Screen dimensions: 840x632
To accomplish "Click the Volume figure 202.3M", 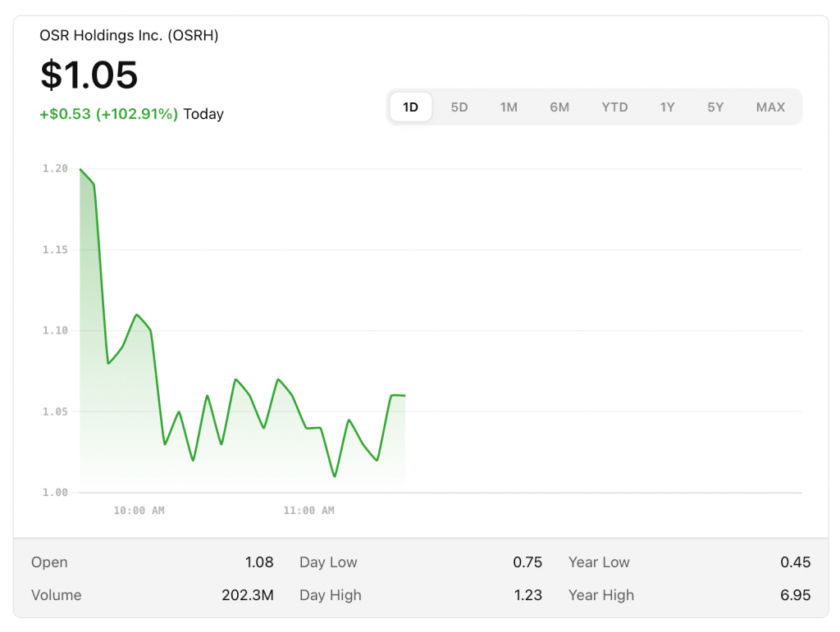I will pos(247,595).
